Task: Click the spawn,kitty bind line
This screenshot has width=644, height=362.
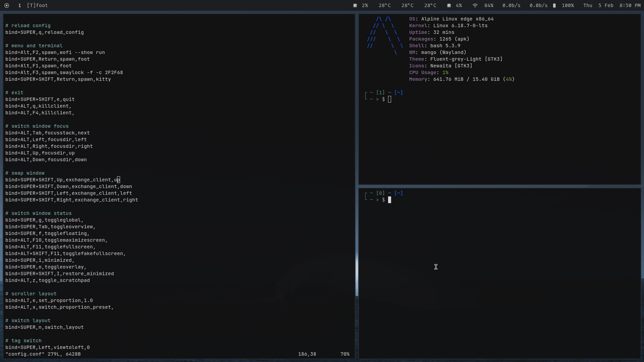Action: click(x=58, y=79)
